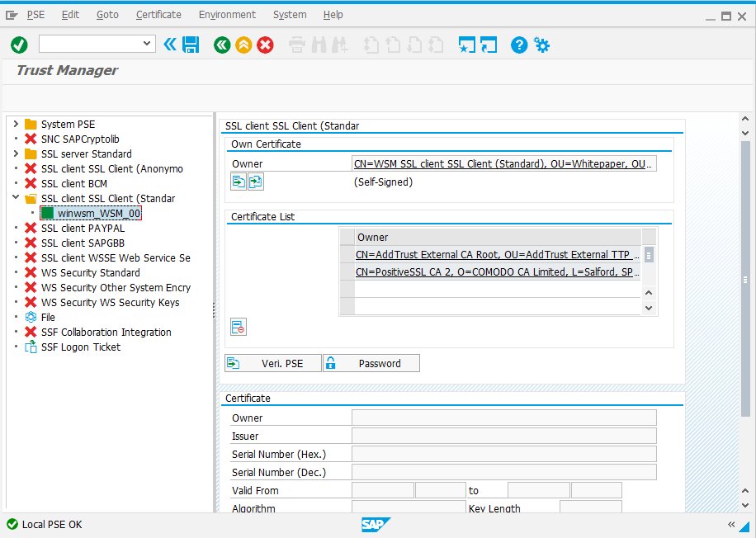
Task: Click the Veri. PSE button
Action: pyautogui.click(x=272, y=363)
